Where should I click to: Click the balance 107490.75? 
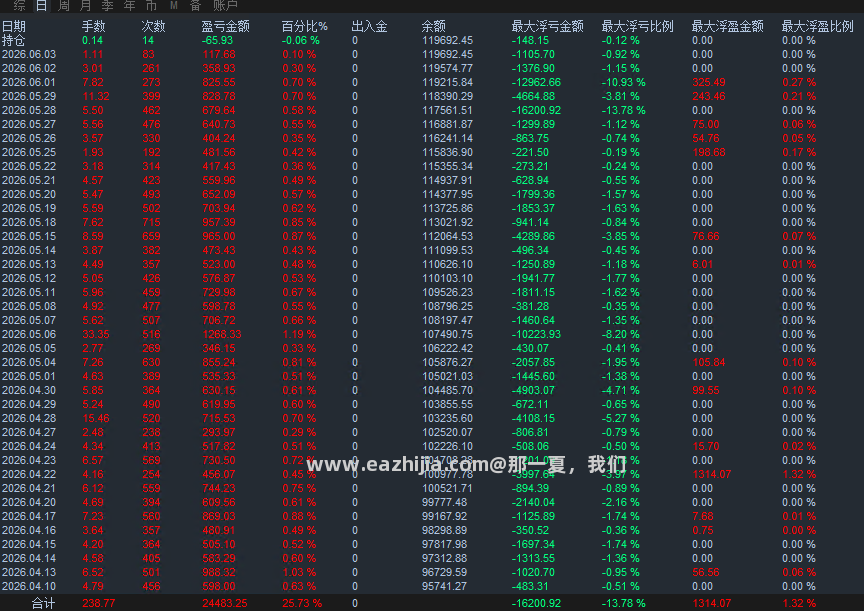point(447,334)
